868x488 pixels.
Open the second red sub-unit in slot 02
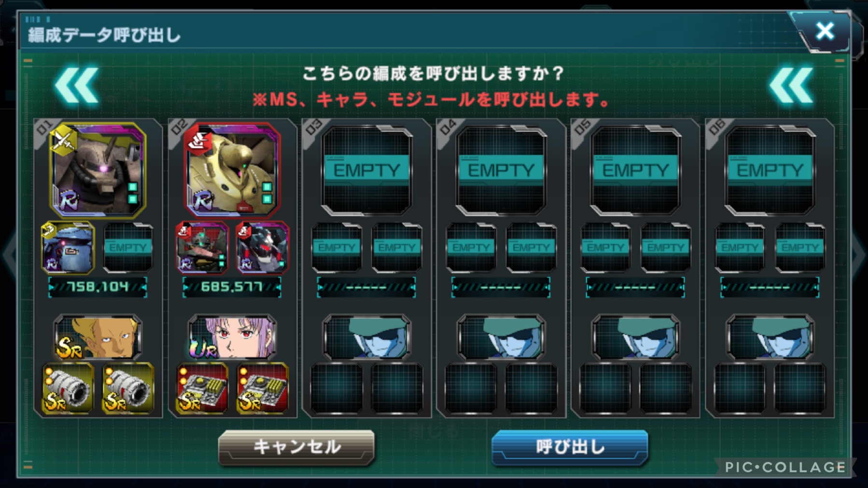[x=262, y=248]
